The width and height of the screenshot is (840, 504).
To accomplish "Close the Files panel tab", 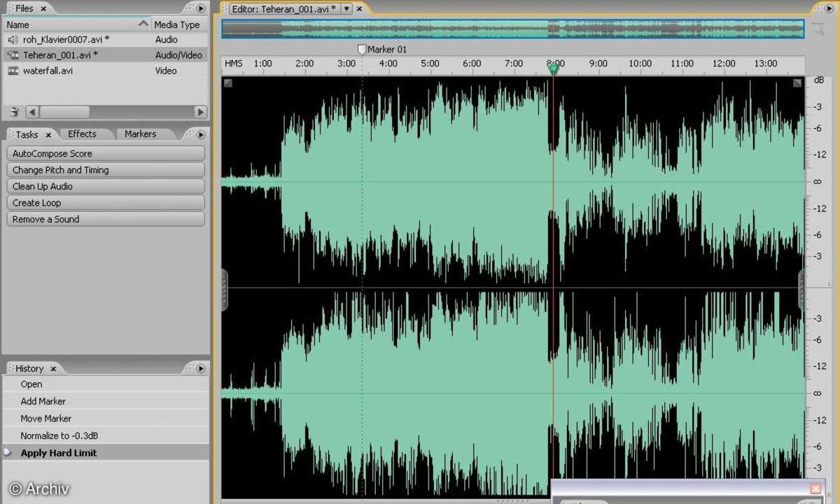I will [x=43, y=8].
